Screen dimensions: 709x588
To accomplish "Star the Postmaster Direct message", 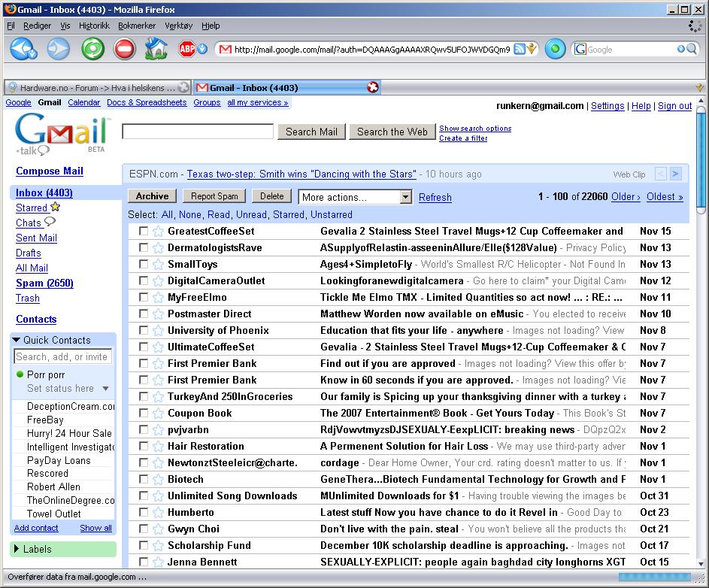I will (158, 314).
